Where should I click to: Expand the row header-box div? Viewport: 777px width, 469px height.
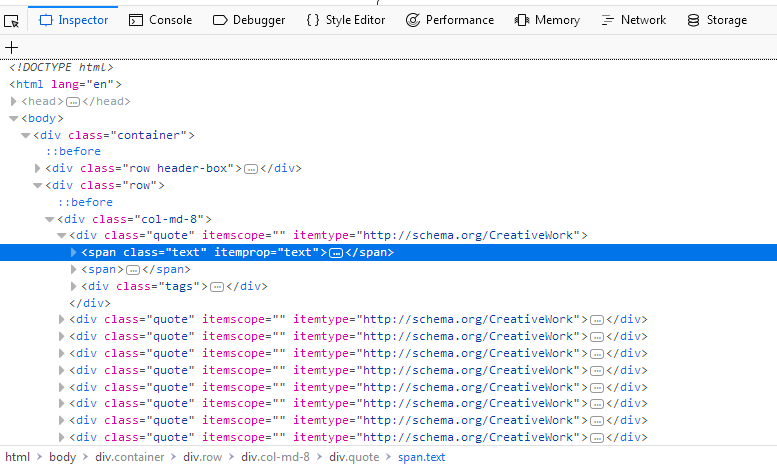click(x=38, y=168)
